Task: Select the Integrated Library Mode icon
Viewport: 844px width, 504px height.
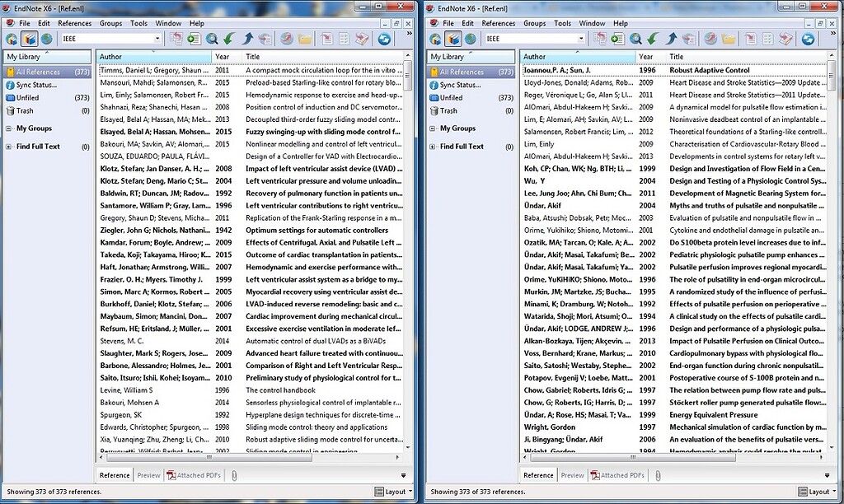Action: click(11, 39)
